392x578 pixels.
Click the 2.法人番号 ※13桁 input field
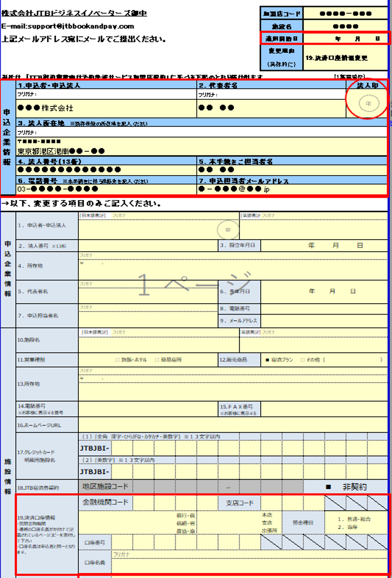pos(148,246)
